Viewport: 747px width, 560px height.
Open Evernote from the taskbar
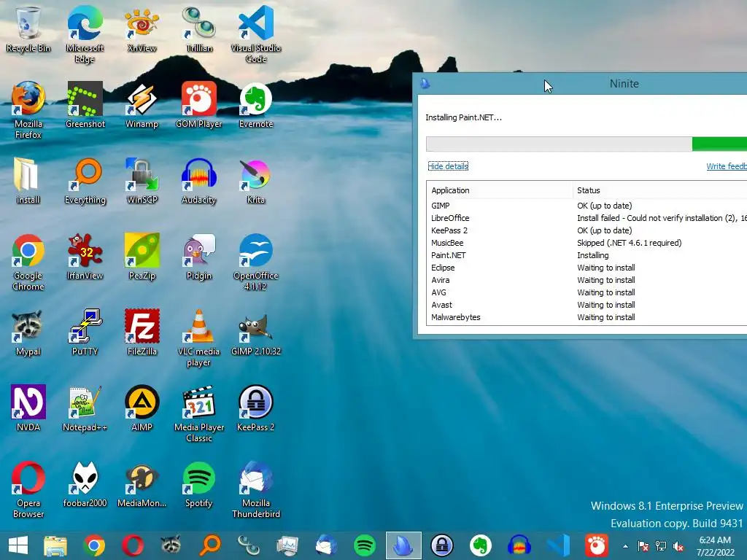coord(480,545)
